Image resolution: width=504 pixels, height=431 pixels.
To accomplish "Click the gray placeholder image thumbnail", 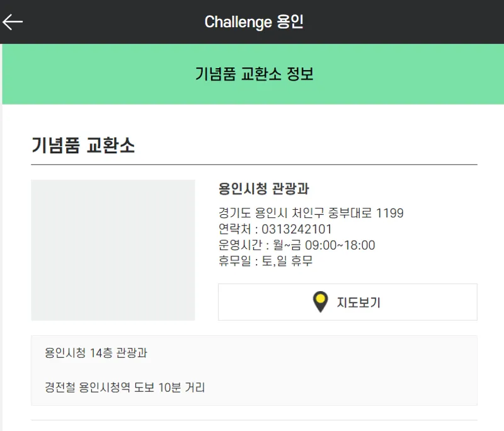I will [113, 250].
